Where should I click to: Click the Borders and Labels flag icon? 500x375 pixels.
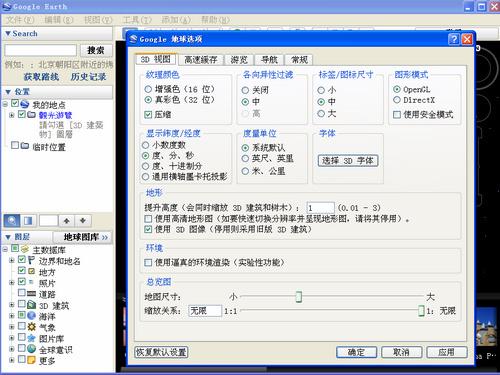(31, 260)
